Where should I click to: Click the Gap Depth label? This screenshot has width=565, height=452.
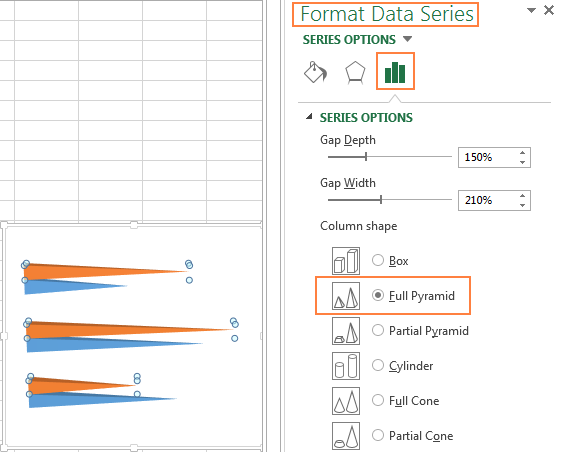pyautogui.click(x=348, y=140)
